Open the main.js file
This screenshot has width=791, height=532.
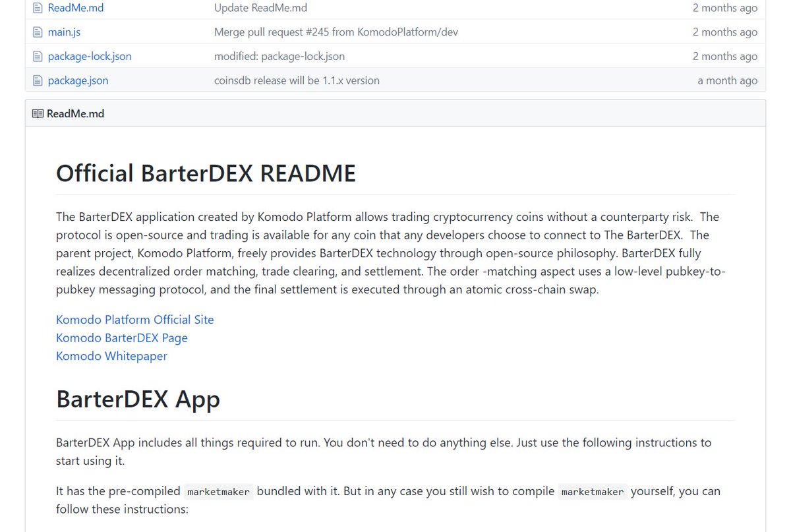[64, 32]
